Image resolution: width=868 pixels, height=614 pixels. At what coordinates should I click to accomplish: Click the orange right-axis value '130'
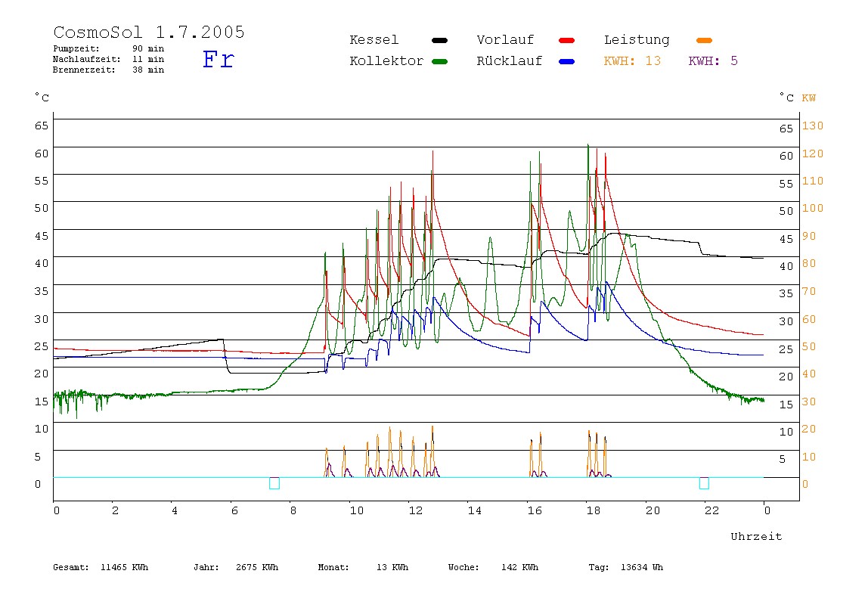(813, 126)
